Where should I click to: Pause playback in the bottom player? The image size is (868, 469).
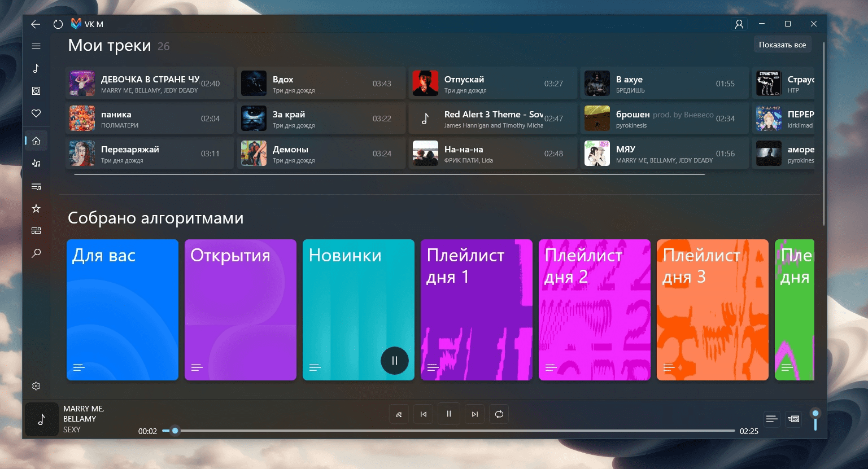449,414
